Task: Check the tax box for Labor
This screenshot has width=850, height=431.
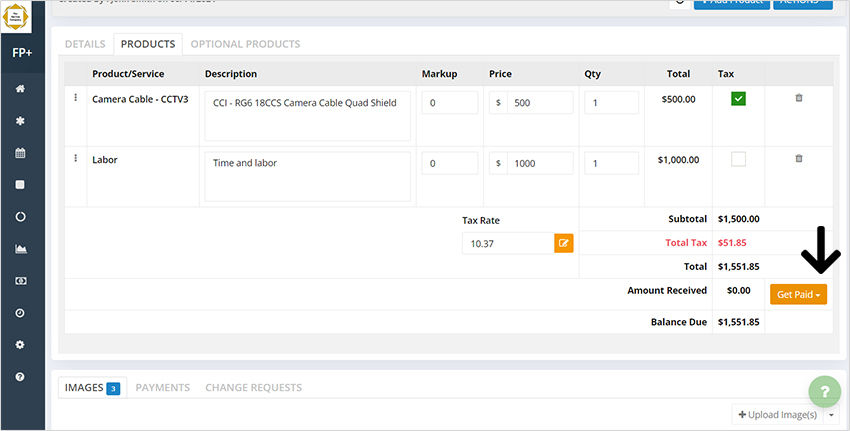Action: pyautogui.click(x=738, y=159)
